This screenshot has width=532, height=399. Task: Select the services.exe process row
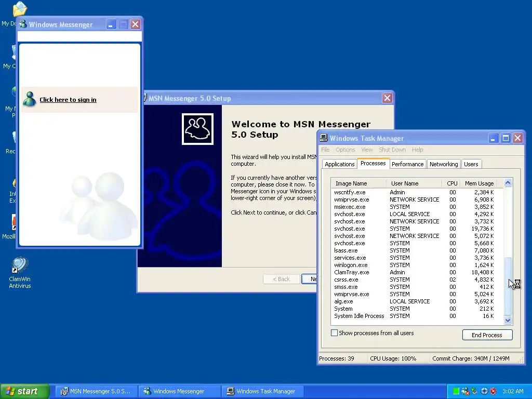tap(414, 258)
